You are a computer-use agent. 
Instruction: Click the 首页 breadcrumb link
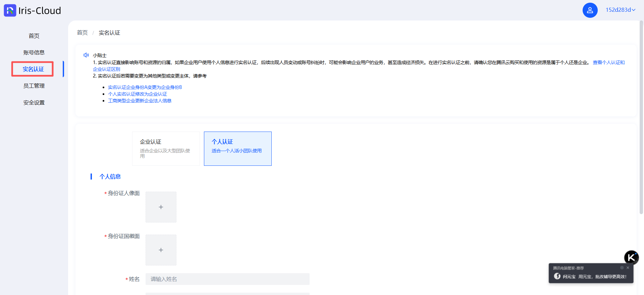(x=82, y=33)
